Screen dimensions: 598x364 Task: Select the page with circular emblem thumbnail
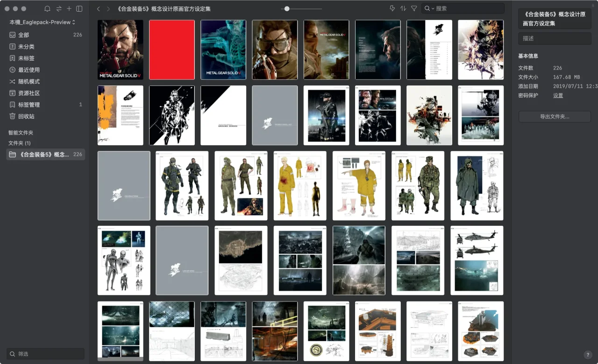(x=326, y=331)
